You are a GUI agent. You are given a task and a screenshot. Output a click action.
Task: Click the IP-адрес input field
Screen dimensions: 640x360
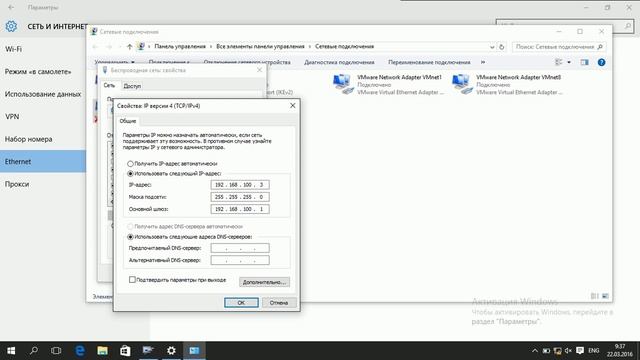tap(240, 185)
